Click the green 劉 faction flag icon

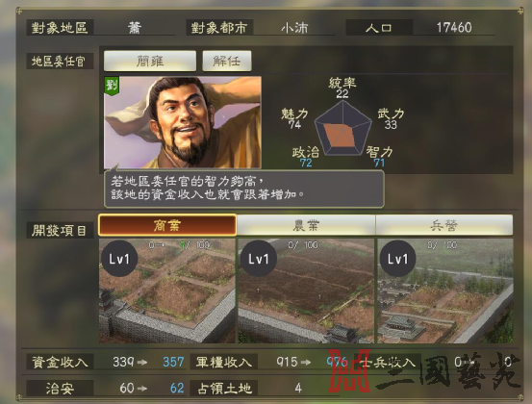(x=112, y=87)
